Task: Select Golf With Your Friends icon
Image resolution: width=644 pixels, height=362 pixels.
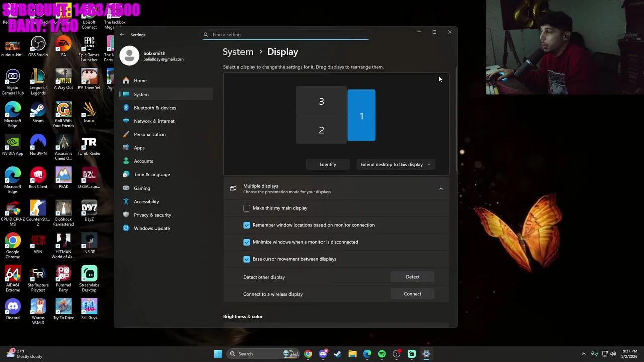Action: click(x=63, y=115)
